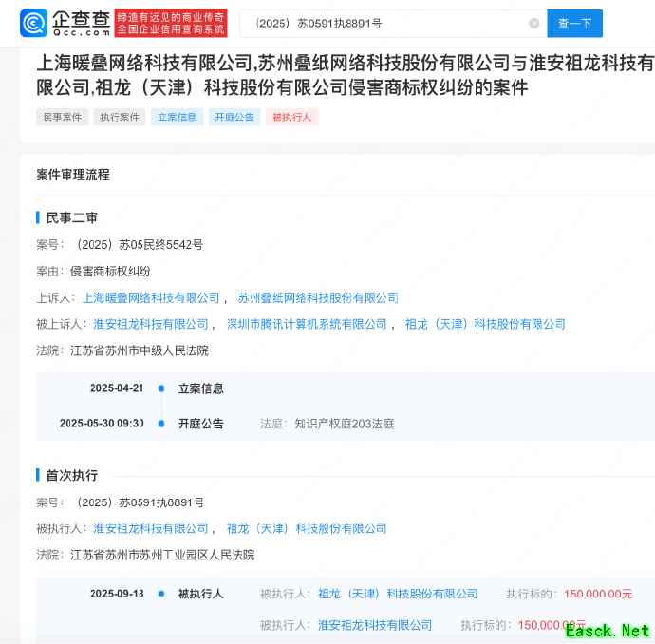Viewport: 655px width, 644px height.
Task: Select the 民事案件 tag
Action: (x=63, y=117)
